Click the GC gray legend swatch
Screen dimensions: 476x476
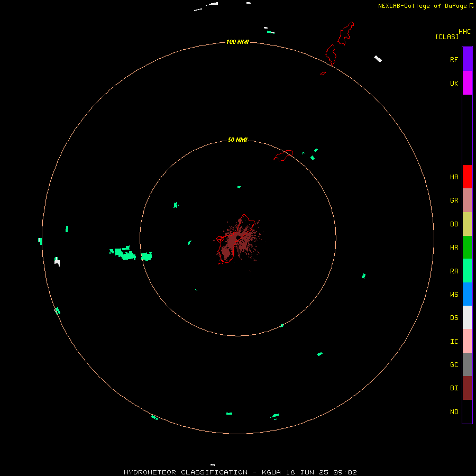[467, 364]
